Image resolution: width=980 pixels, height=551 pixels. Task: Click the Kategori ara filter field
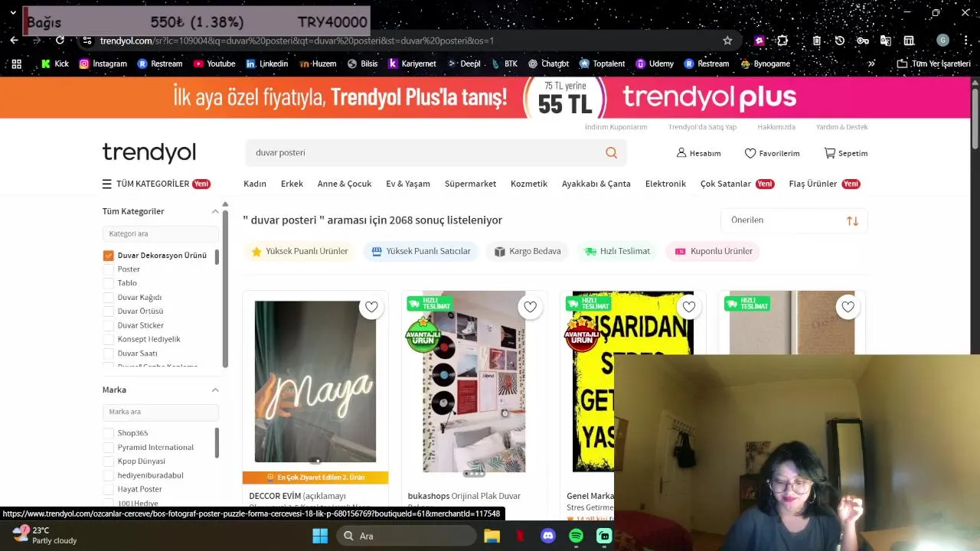pyautogui.click(x=160, y=233)
